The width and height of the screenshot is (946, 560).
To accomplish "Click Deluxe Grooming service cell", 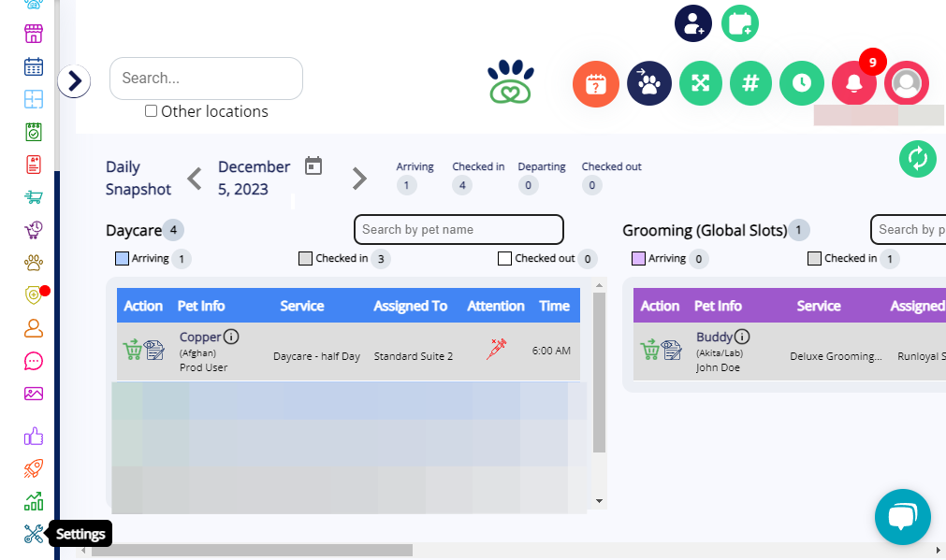I will tap(836, 356).
